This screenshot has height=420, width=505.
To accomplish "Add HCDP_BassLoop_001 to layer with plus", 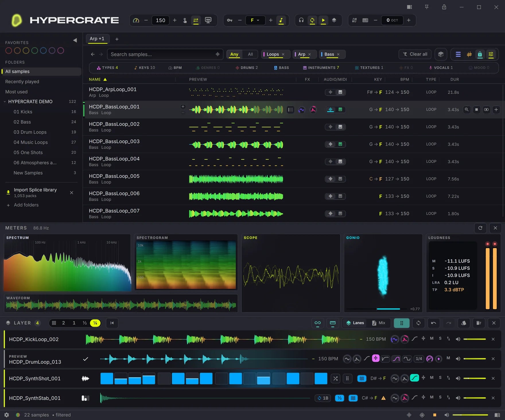I will (496, 110).
